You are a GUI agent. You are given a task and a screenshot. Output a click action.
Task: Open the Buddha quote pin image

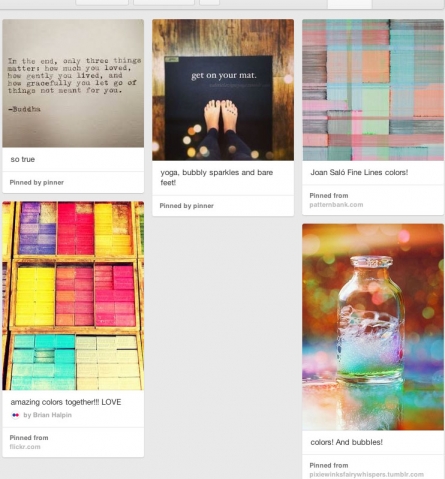(x=73, y=83)
